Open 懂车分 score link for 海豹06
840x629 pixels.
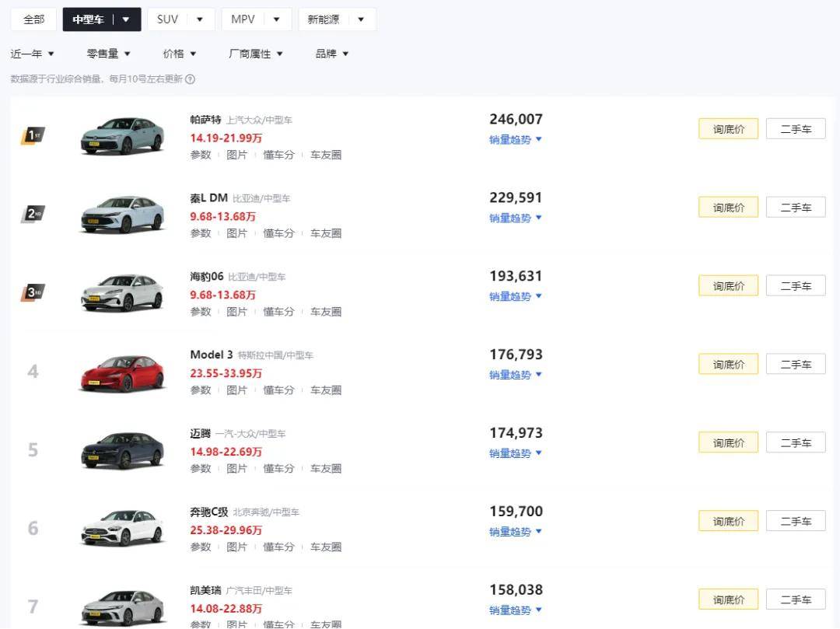coord(278,312)
